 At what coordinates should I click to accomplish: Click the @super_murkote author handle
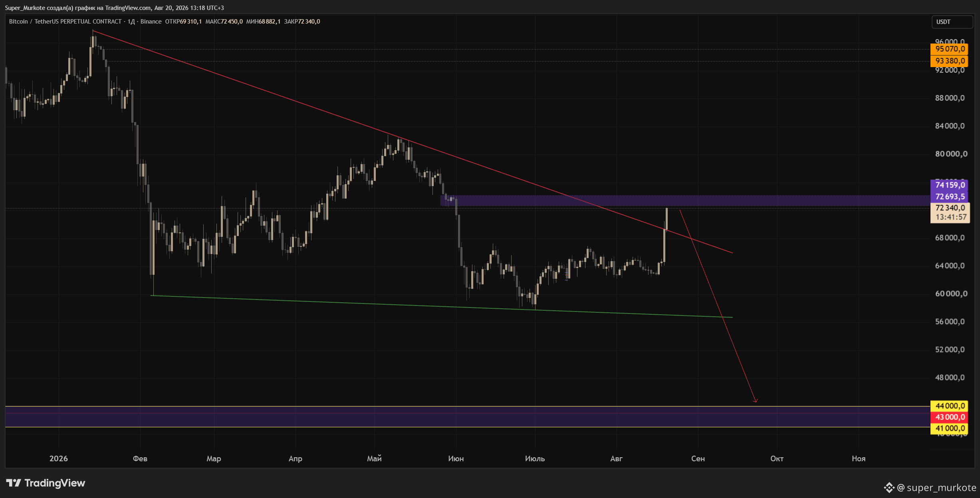(x=936, y=488)
